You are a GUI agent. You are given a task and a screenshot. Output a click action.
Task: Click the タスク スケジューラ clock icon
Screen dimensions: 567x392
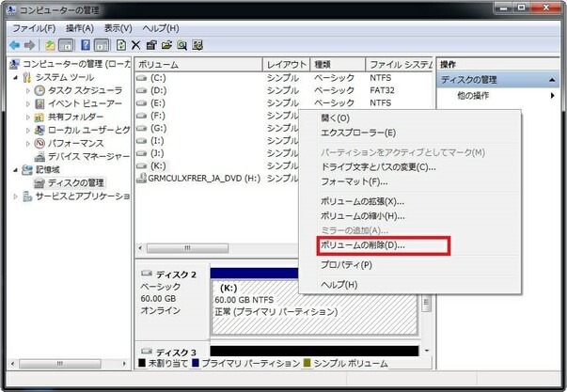coord(39,90)
